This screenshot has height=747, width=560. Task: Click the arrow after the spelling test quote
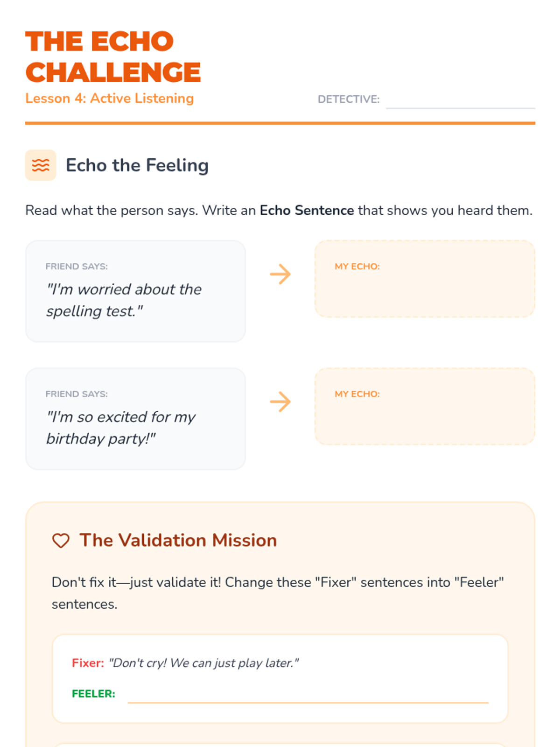point(280,274)
